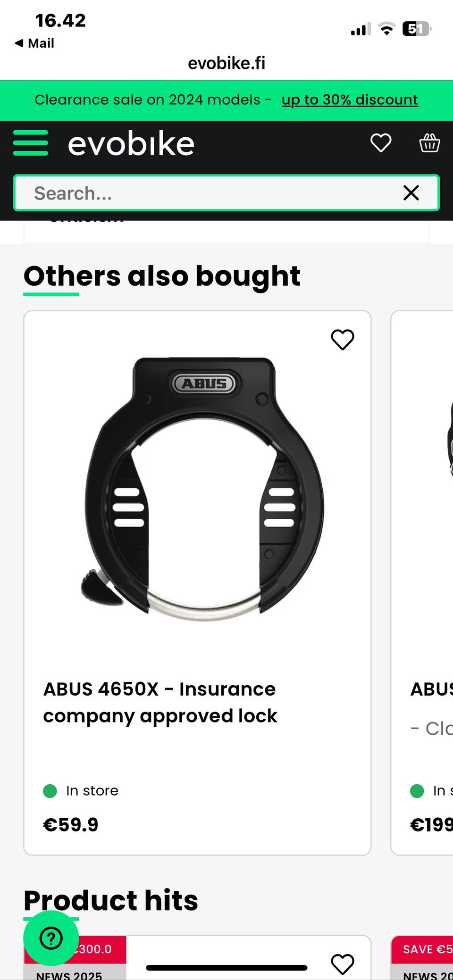Toggle wishlist heart on Product hits card
The image size is (453, 980).
[x=343, y=964]
